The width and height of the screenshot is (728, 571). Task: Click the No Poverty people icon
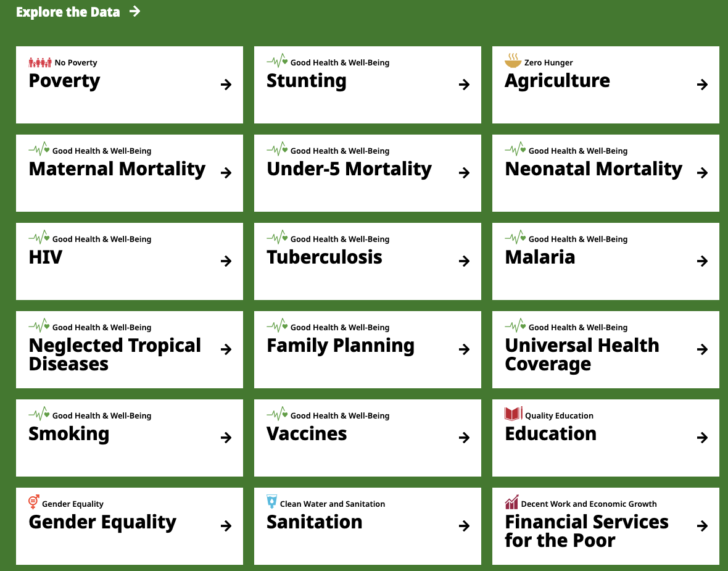(x=40, y=62)
